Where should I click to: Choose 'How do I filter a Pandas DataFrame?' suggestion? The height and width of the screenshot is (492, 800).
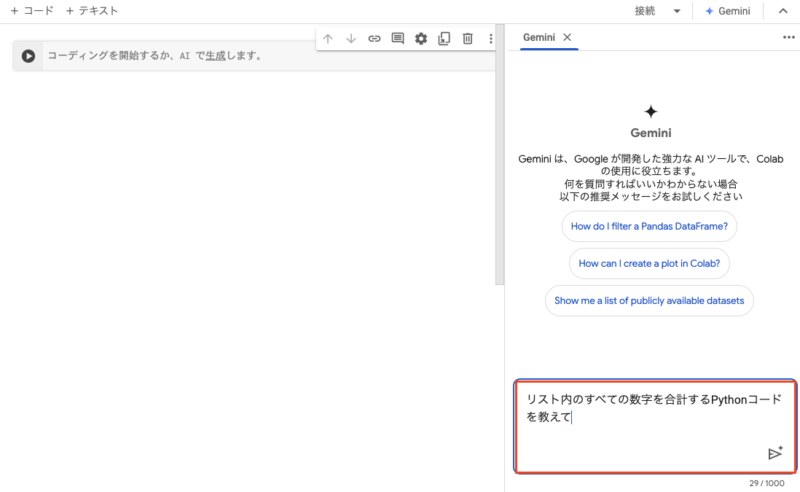(x=649, y=226)
